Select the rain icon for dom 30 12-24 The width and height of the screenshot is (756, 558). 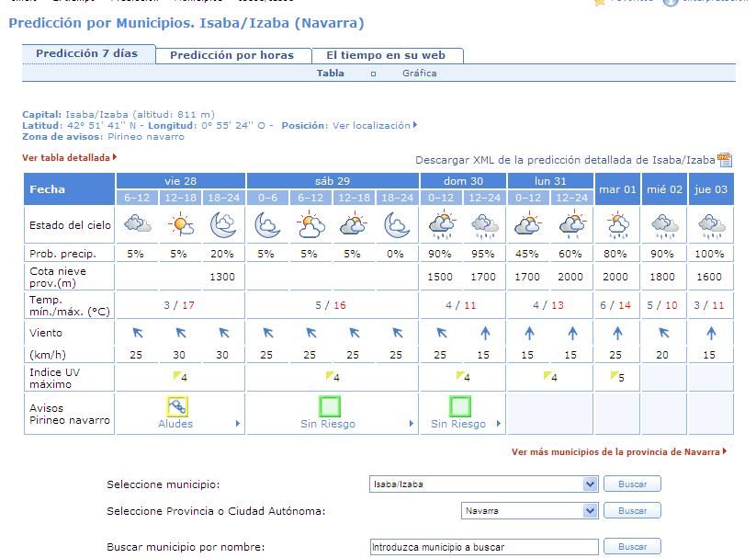pos(484,227)
